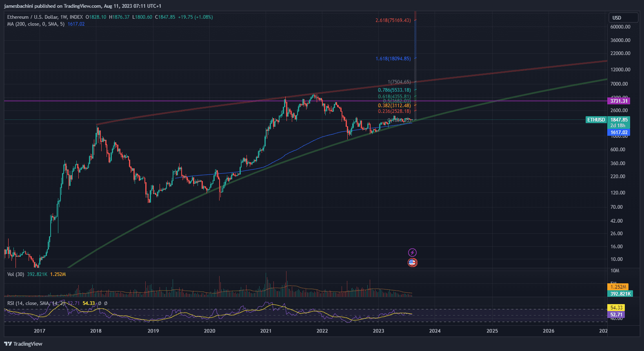Click the 2025 year on time axis
This screenshot has height=351, width=644.
click(x=492, y=331)
